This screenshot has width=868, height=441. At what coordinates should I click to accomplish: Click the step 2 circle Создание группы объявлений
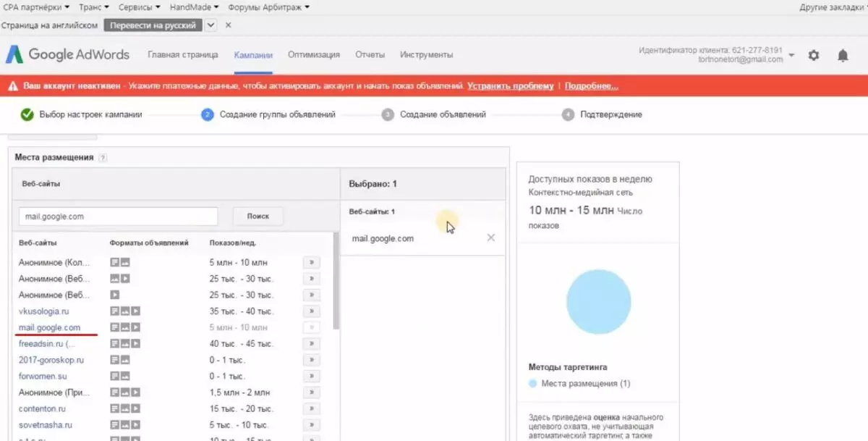pyautogui.click(x=208, y=114)
